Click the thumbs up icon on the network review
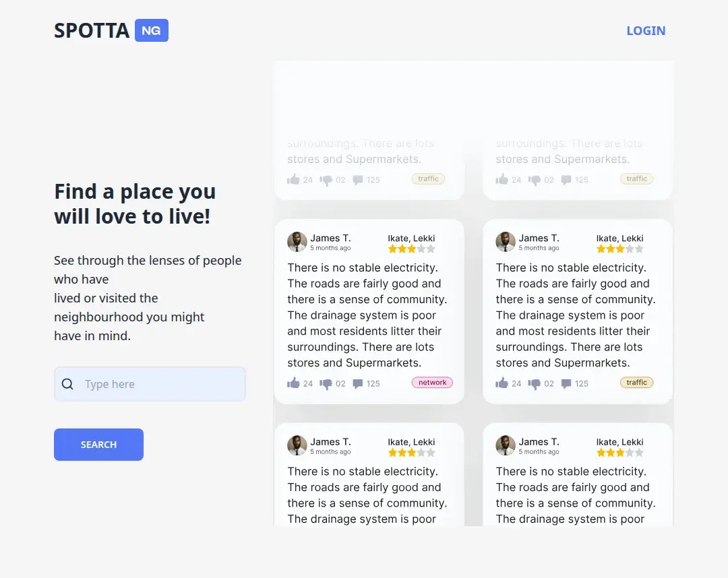Image resolution: width=728 pixels, height=578 pixels. coord(295,383)
